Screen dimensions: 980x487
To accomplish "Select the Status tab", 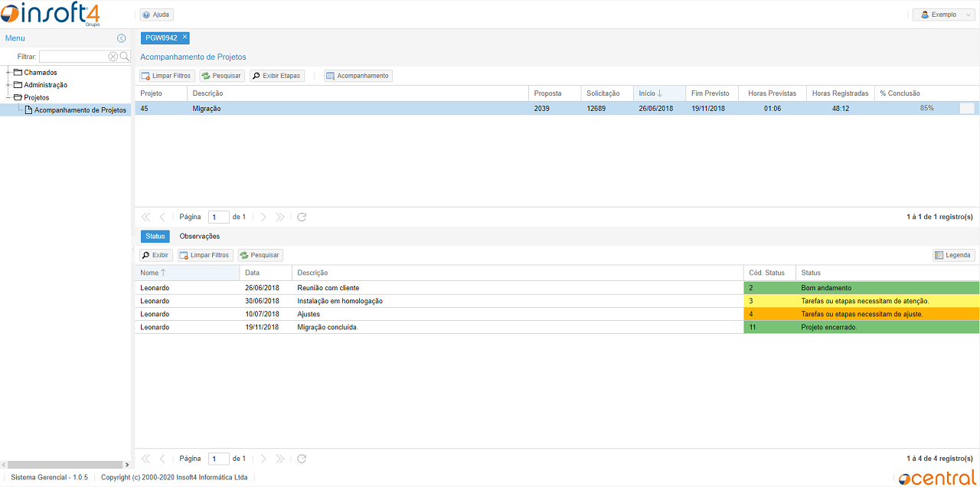I will [x=155, y=237].
